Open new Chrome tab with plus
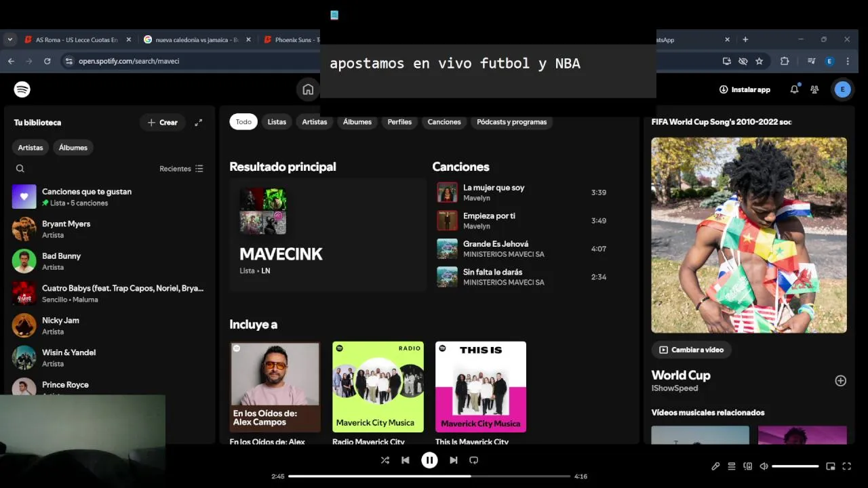Screen dimensions: 868x488 tap(745, 39)
